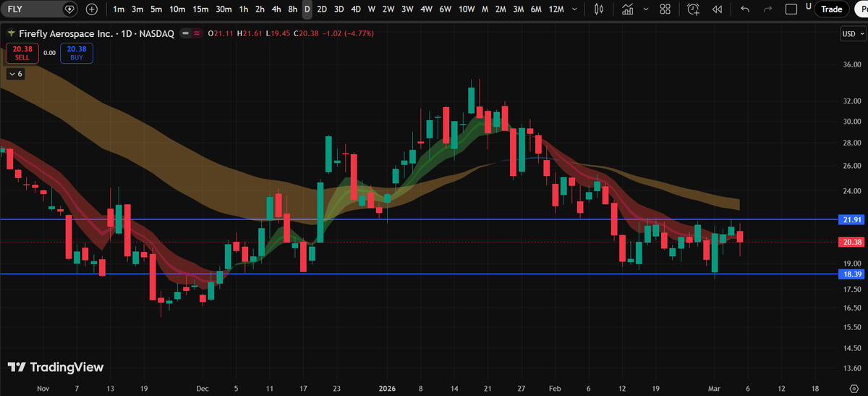
Task: Toggle the pink wave data mode icon
Action: click(x=196, y=34)
